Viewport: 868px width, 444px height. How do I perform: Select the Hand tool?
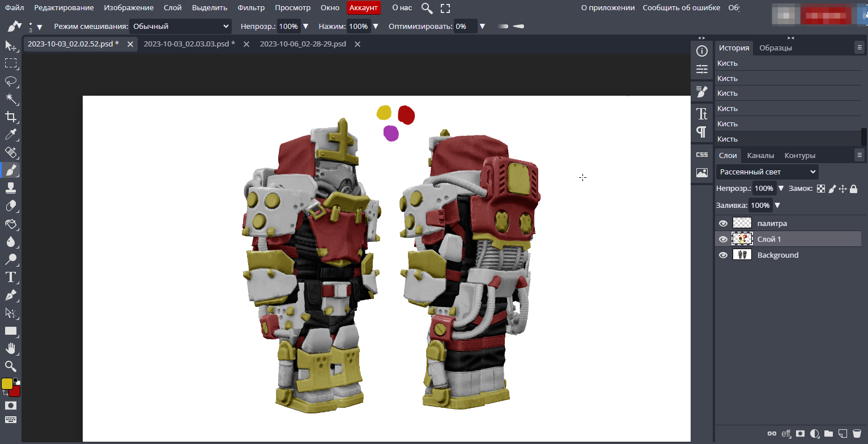10,348
